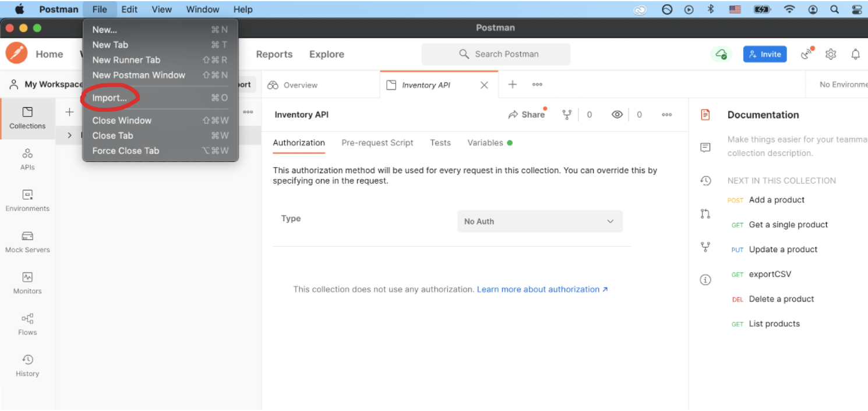
Task: Switch to the Variables tab
Action: 485,143
